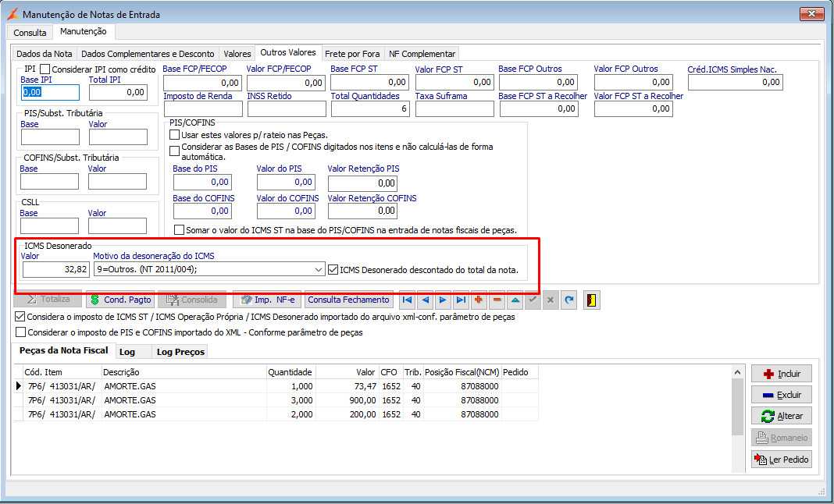Go to next record arrow
This screenshot has width=834, height=504.
443,300
